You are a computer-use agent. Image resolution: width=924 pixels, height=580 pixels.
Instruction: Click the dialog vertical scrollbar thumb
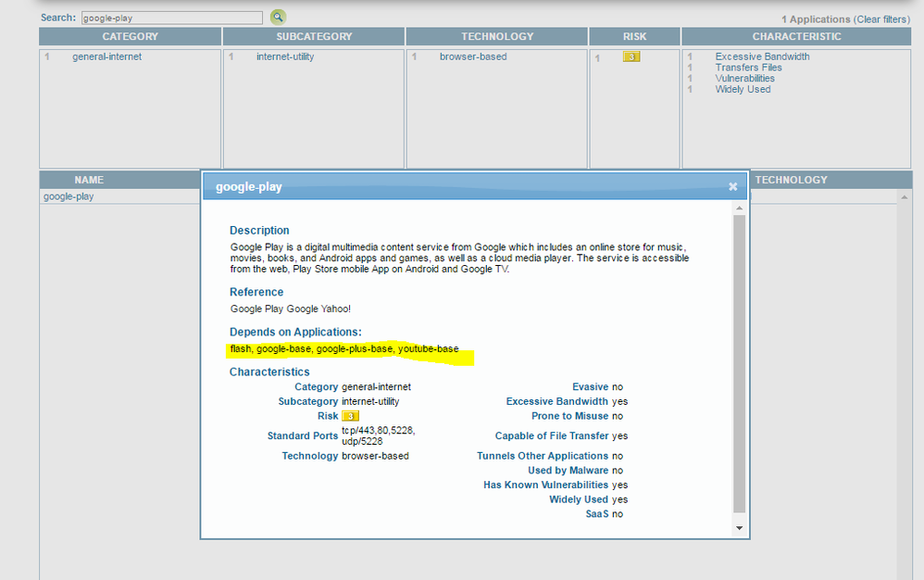pyautogui.click(x=740, y=364)
